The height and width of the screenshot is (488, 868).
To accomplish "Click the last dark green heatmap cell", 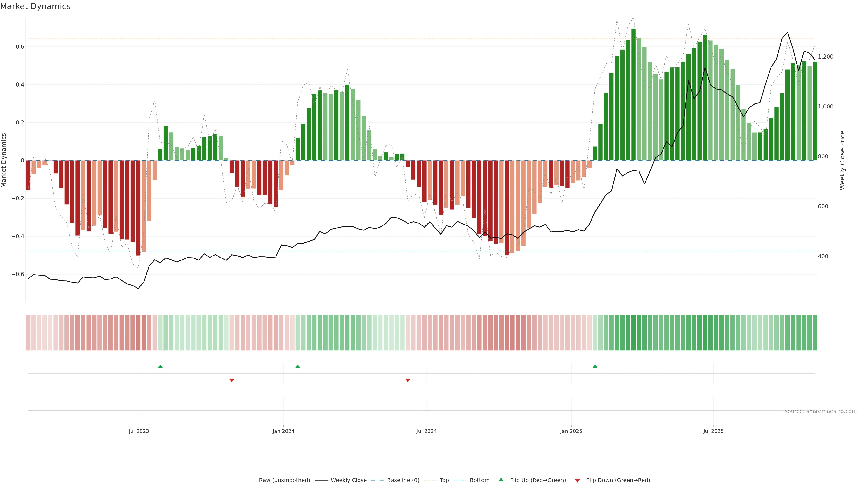I will [815, 332].
